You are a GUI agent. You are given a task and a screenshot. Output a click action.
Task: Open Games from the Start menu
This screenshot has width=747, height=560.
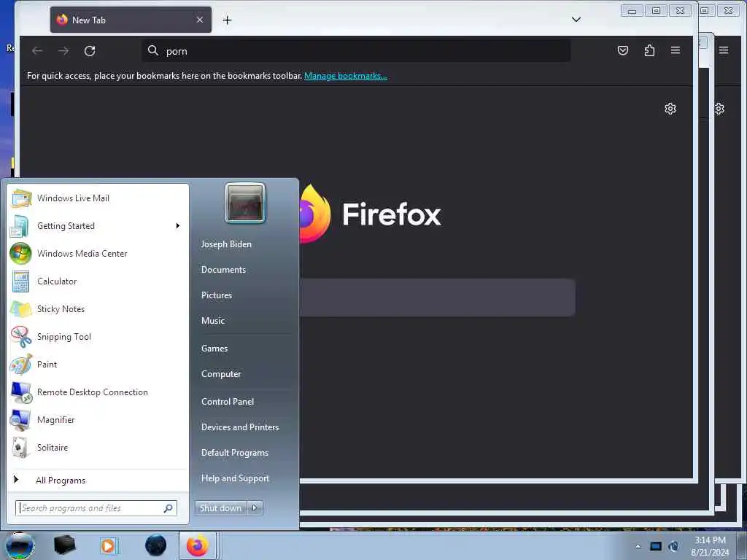tap(214, 348)
